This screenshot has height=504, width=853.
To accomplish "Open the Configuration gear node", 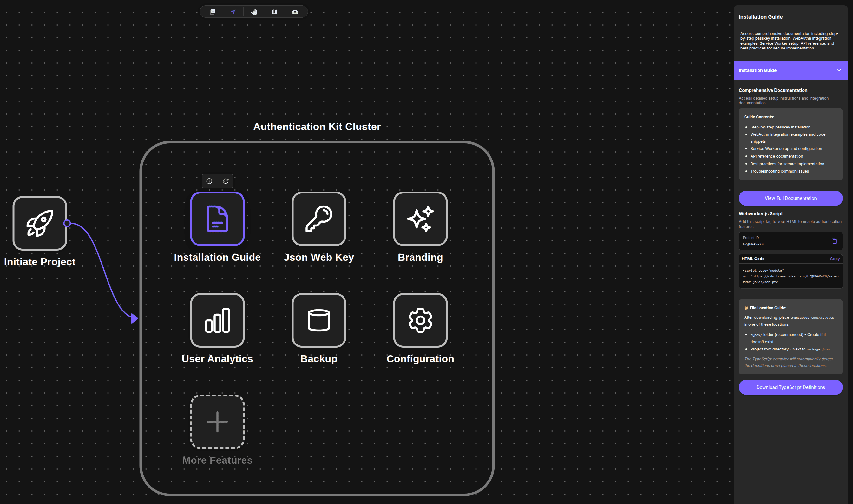I will (420, 320).
